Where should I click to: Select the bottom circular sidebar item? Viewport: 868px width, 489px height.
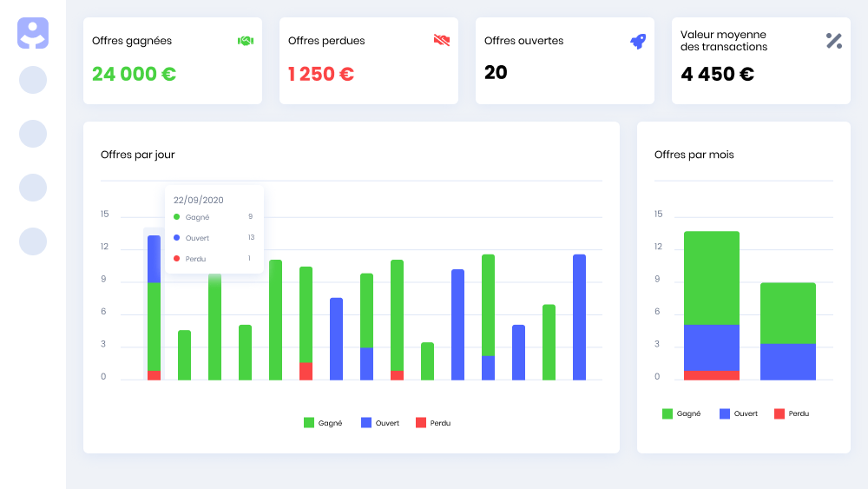pos(33,241)
